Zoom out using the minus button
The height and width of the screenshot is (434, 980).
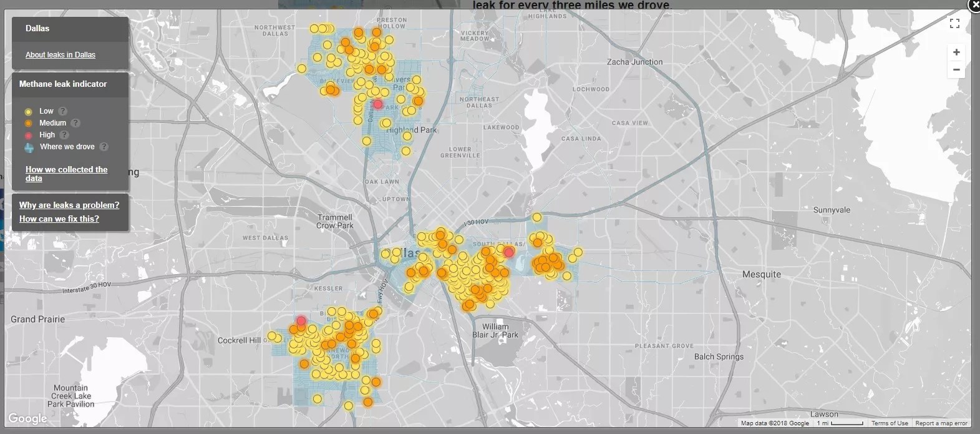956,70
